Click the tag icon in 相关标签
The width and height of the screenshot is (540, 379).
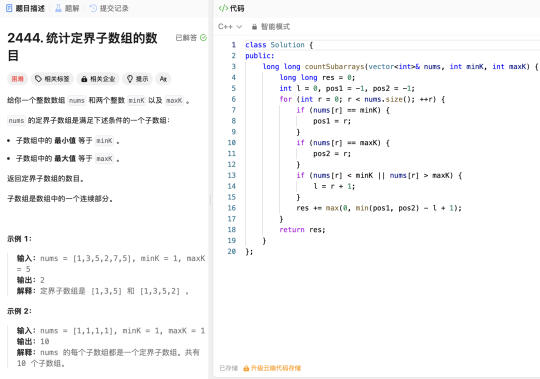click(x=38, y=79)
